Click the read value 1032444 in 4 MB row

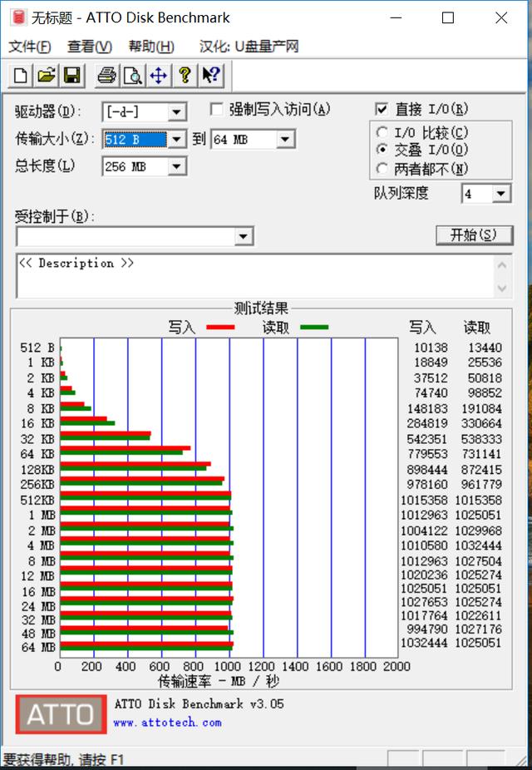tap(478, 545)
